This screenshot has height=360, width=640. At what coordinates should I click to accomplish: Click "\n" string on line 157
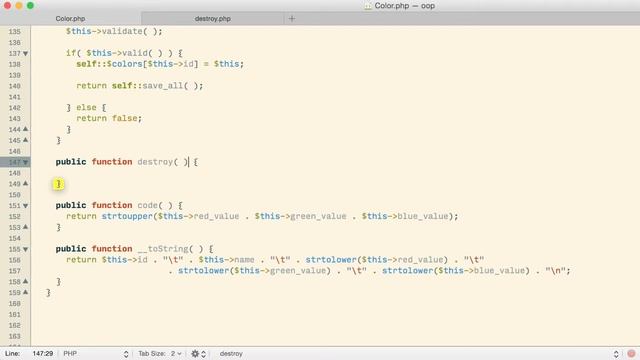point(555,271)
